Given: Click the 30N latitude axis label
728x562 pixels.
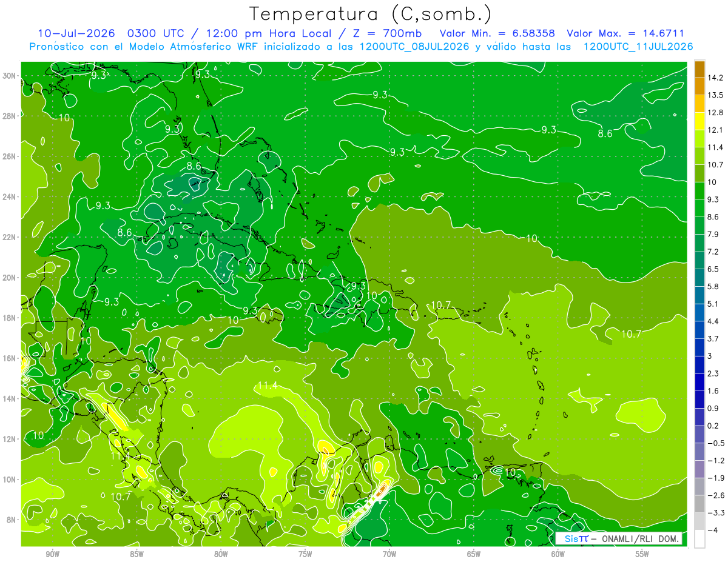Looking at the screenshot, I should [10, 76].
